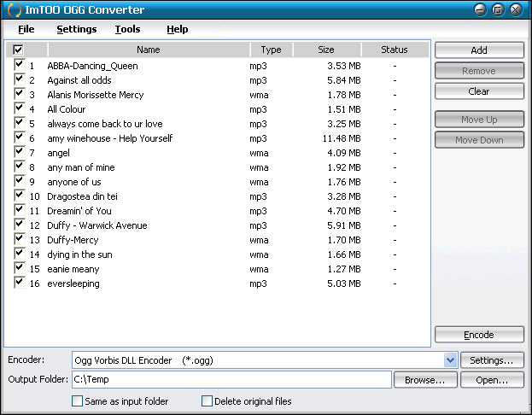Select the ABBA-Dancing_Queen file name
The image size is (532, 415).
pyautogui.click(x=92, y=66)
